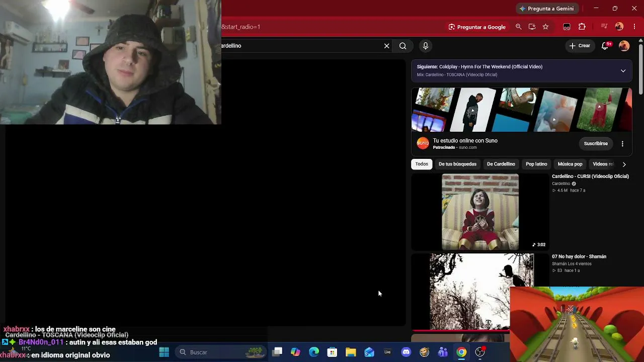The image size is (644, 362).
Task: Open the 'Tu estudio online con Suno' ad title
Action: 465,141
